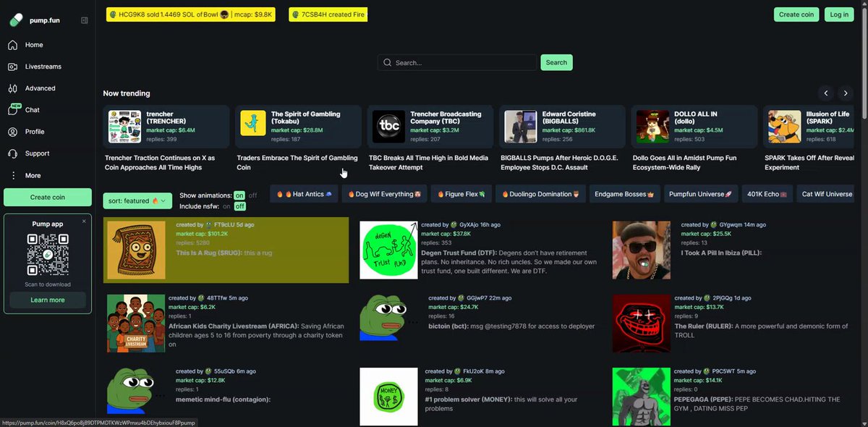The width and height of the screenshot is (868, 427).
Task: Click DOLLO ALL IN coin image
Action: point(652,127)
